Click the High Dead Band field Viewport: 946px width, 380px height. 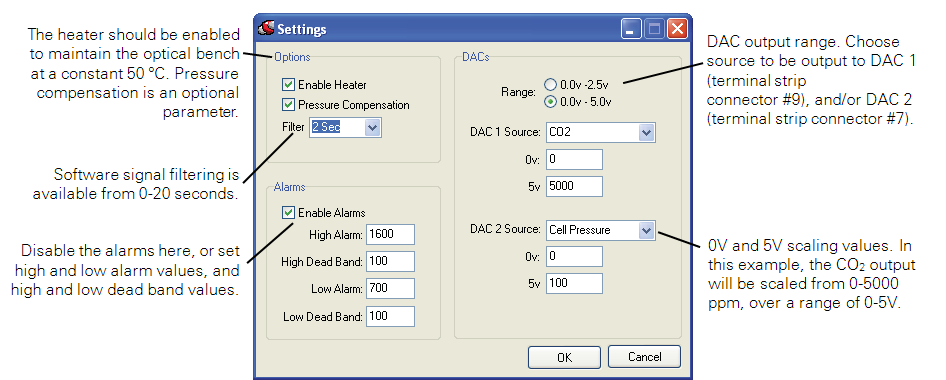pos(390,262)
